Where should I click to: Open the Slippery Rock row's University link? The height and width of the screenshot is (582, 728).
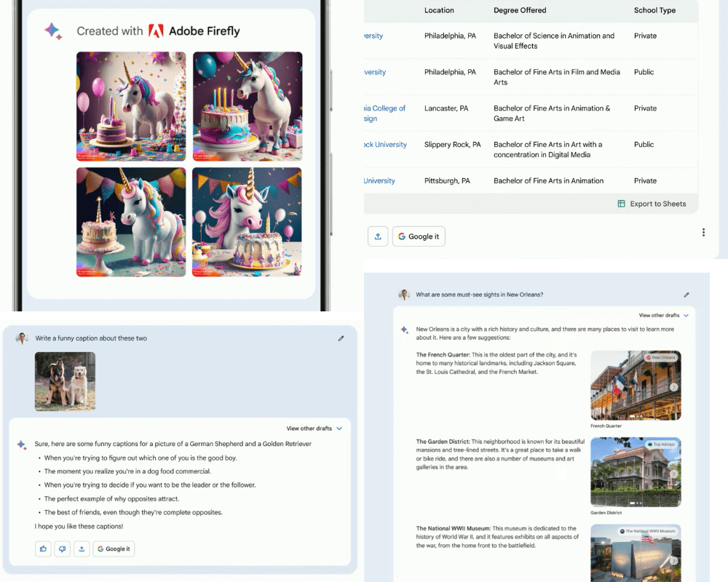(385, 144)
